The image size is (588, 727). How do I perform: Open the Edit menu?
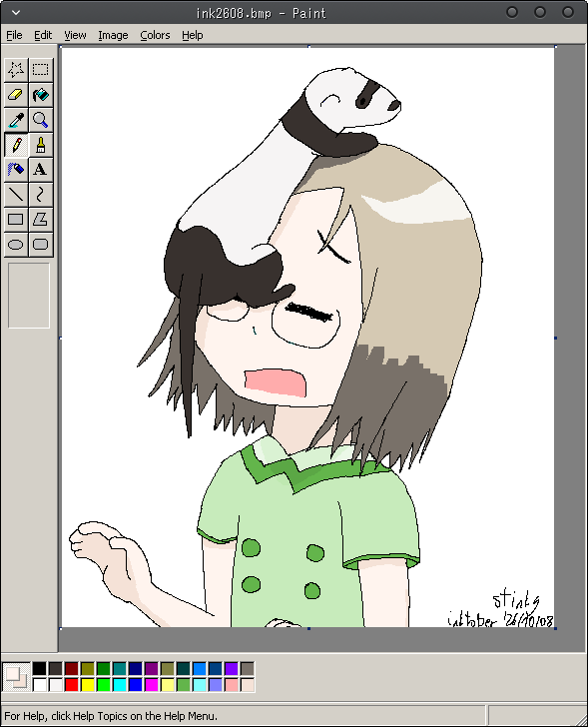(x=43, y=35)
